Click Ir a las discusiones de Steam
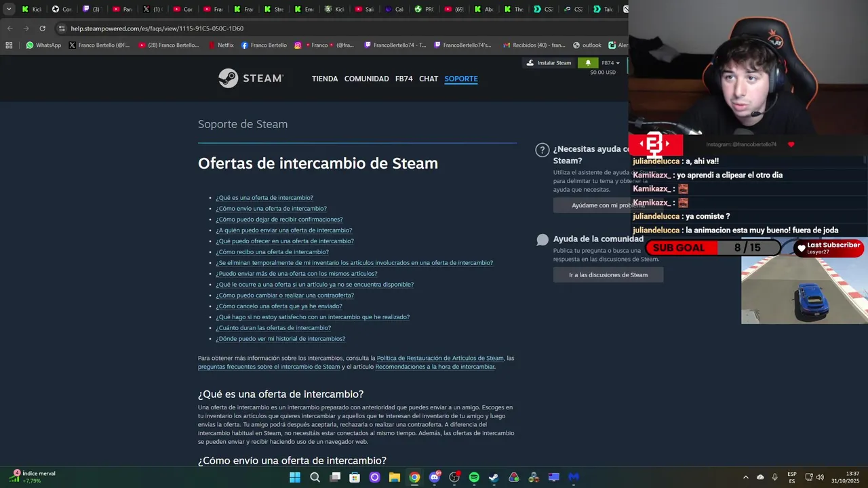868x488 pixels. pos(608,274)
